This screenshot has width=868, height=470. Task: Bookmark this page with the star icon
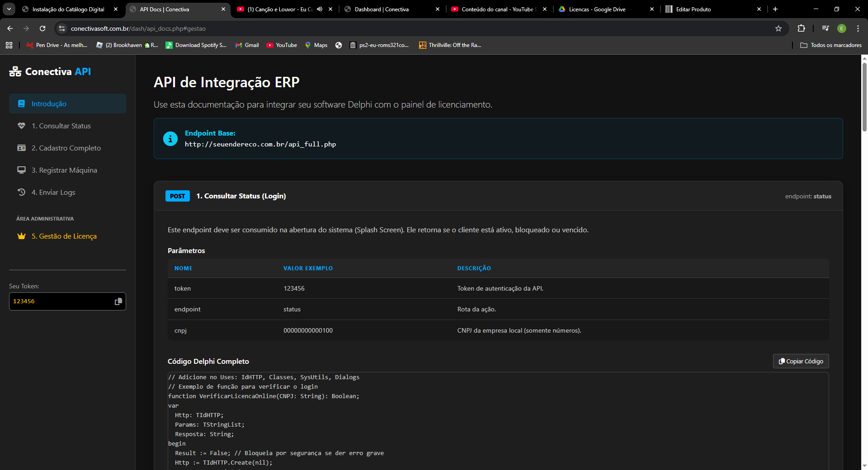coord(778,28)
